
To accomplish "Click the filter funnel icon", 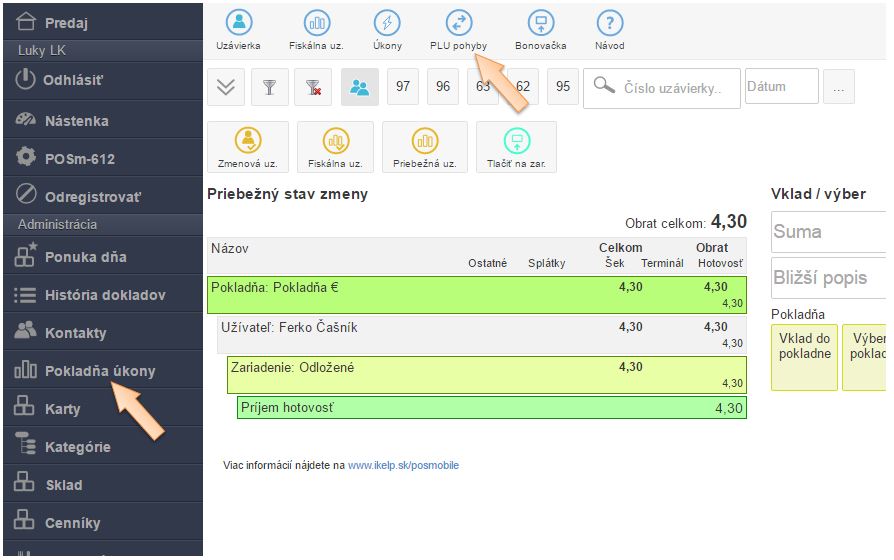I will [268, 87].
